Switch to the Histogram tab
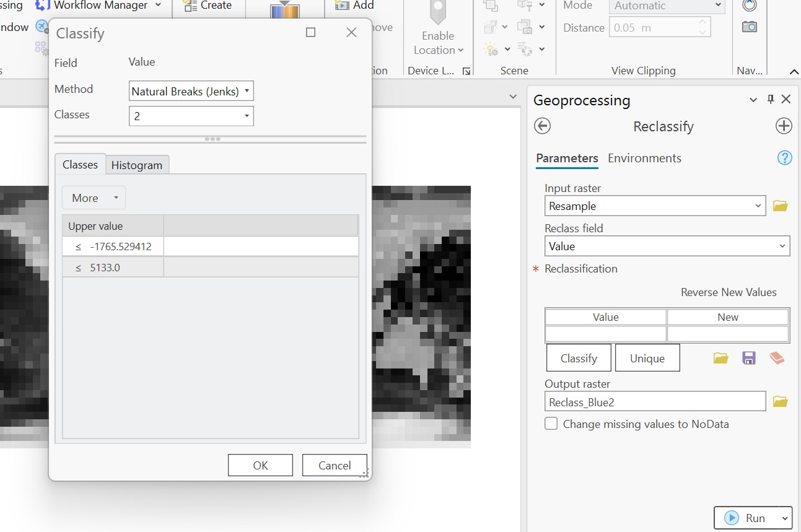Screen dimensions: 801x532 tap(137, 165)
